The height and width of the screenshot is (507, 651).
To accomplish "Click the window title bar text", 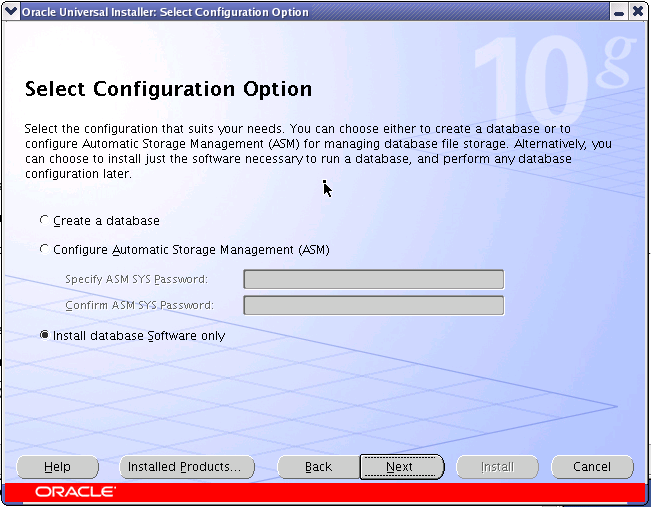I will tap(165, 12).
